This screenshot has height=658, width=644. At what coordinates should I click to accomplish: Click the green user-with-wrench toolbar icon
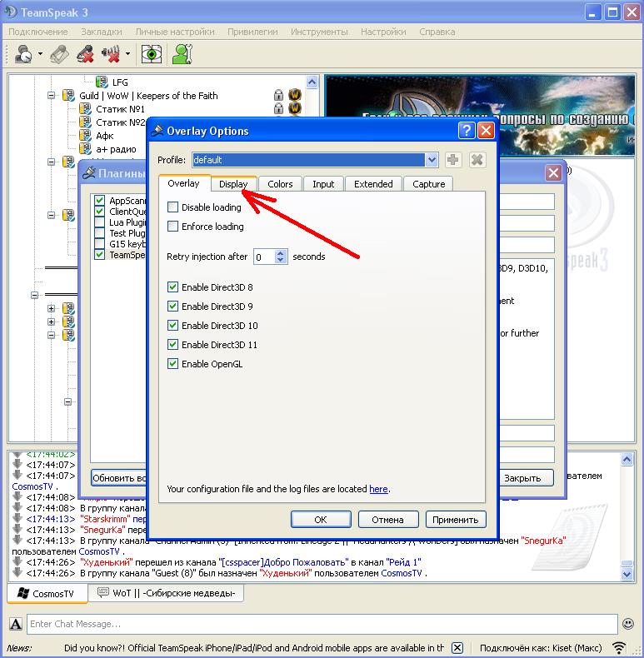[x=182, y=54]
